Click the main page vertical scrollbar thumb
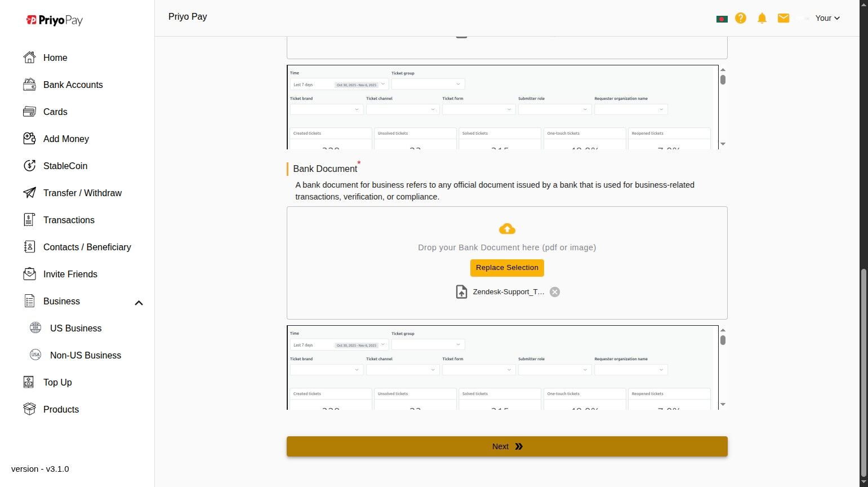 (x=863, y=373)
